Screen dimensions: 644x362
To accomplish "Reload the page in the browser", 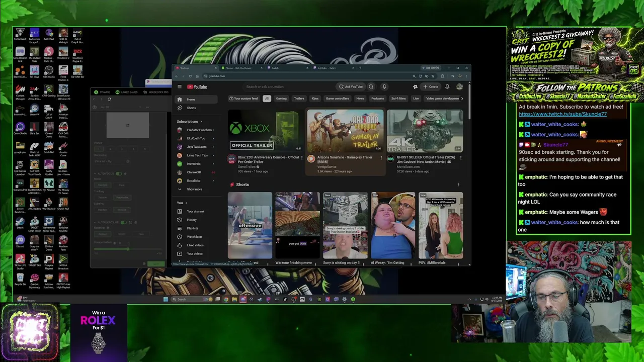I will coord(190,76).
